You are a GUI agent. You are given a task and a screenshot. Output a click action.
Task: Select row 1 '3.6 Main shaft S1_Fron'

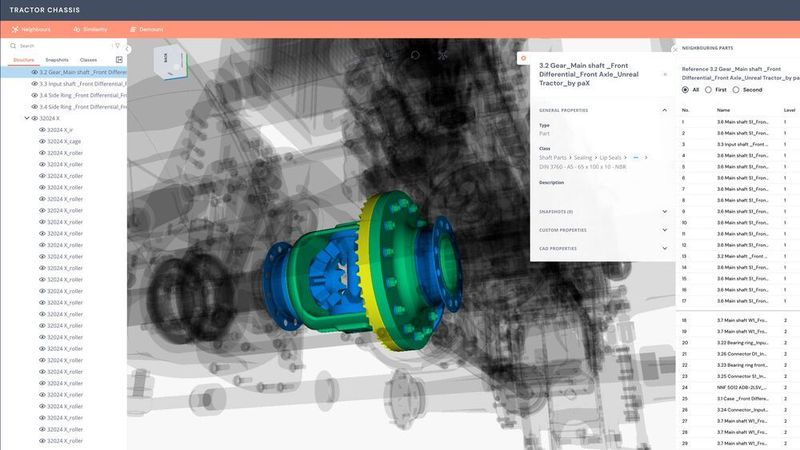[738, 122]
